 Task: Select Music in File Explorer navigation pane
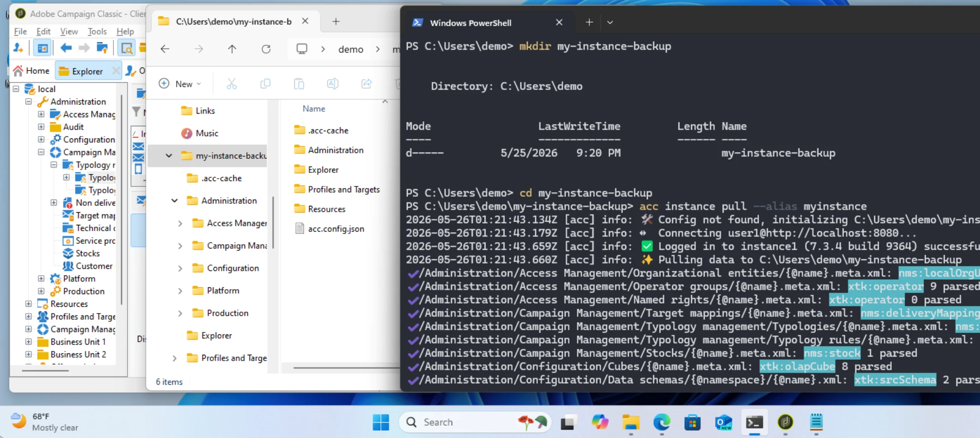coord(207,133)
